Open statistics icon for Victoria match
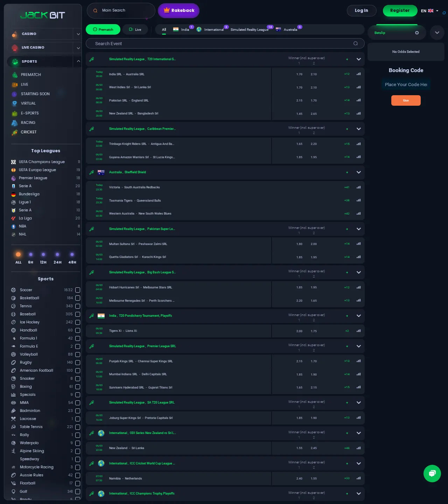448x504 pixels. click(359, 187)
